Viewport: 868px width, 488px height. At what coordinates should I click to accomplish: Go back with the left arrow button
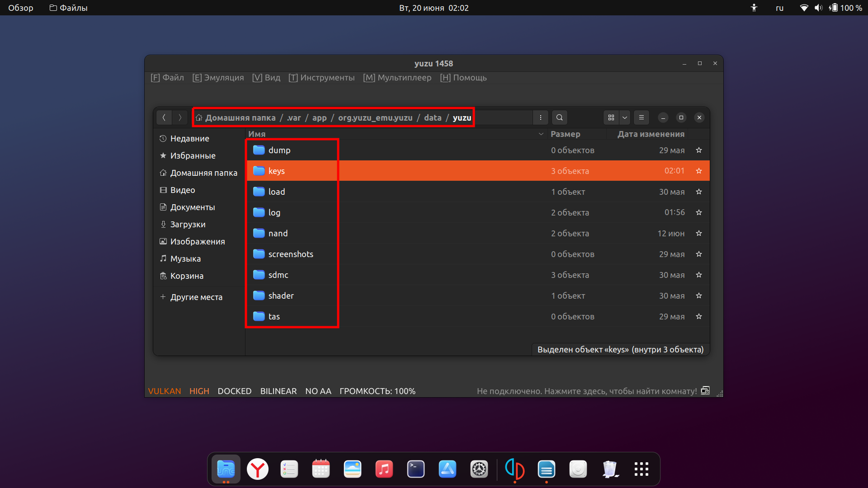[x=164, y=117]
